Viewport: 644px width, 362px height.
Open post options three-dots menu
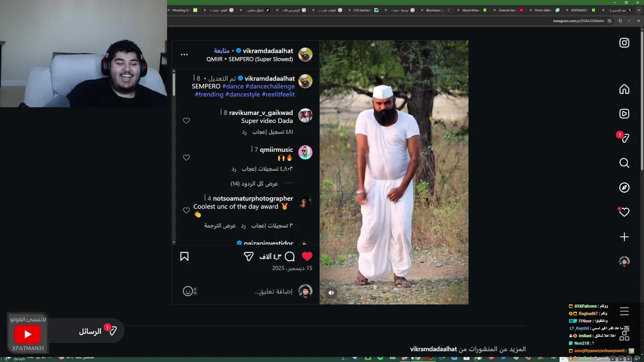coord(184,54)
